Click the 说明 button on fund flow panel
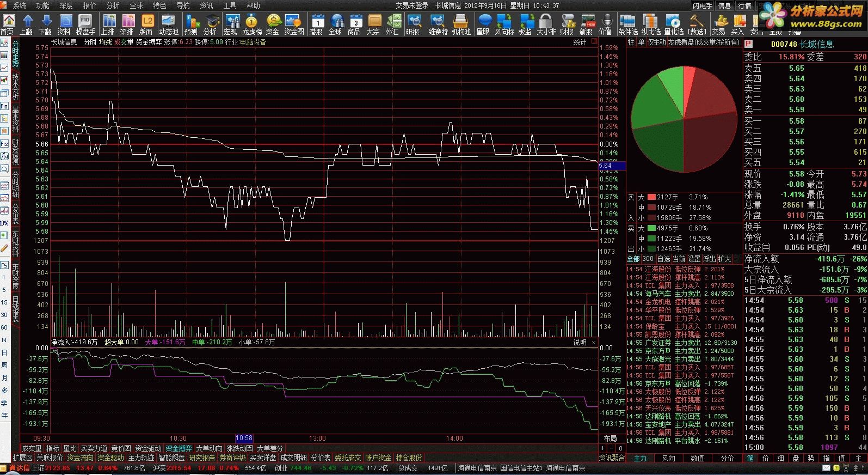The image size is (868, 475). [580, 343]
